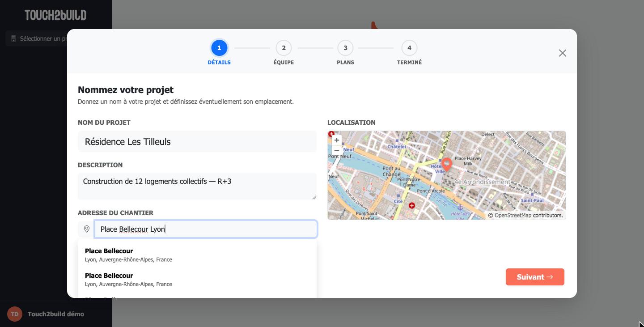644x327 pixels.
Task: Click the Localisation label
Action: tap(352, 123)
